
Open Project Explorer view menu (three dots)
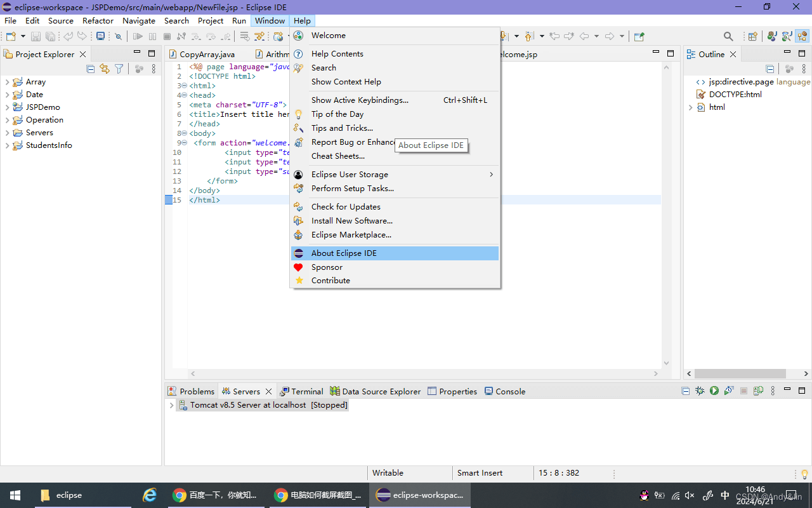(x=154, y=69)
